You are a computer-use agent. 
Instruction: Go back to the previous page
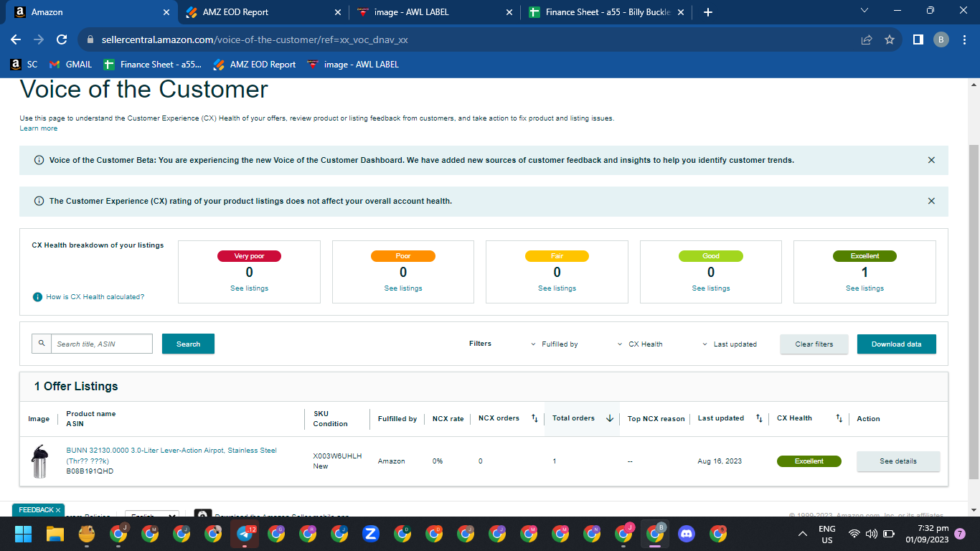[16, 39]
